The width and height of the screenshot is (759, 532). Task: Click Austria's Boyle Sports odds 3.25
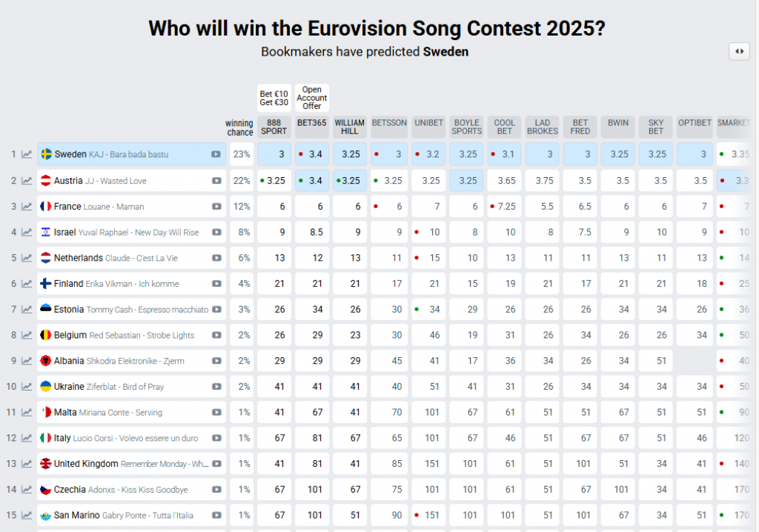(466, 180)
